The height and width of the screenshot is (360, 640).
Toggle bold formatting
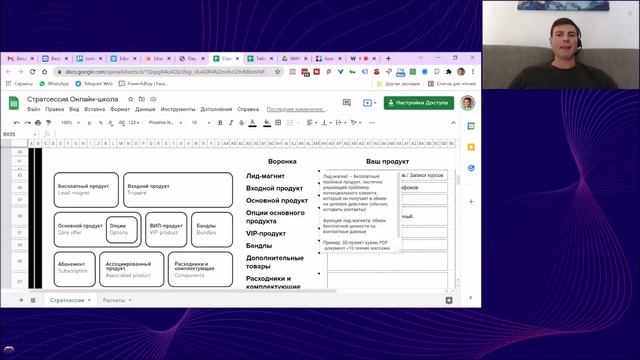coord(220,122)
